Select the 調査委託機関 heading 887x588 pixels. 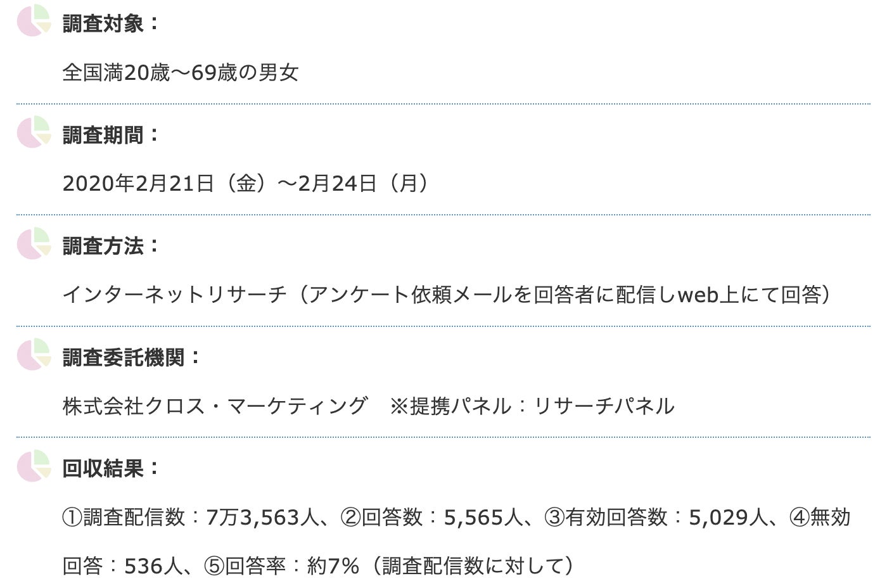(131, 358)
